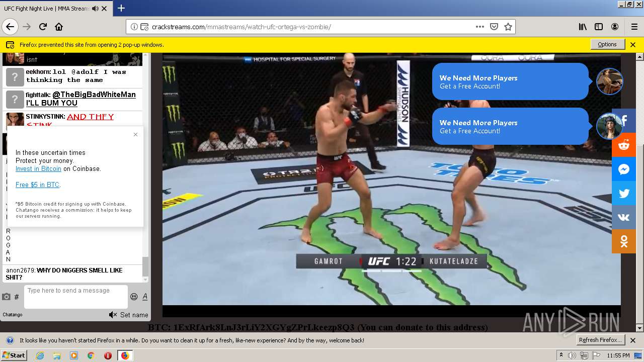The image size is (644, 362).
Task: Open the Action Center flag icon
Action: pos(596,355)
